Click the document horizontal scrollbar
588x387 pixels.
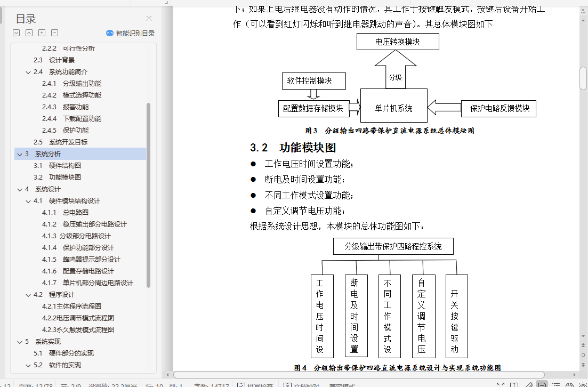tap(359, 375)
